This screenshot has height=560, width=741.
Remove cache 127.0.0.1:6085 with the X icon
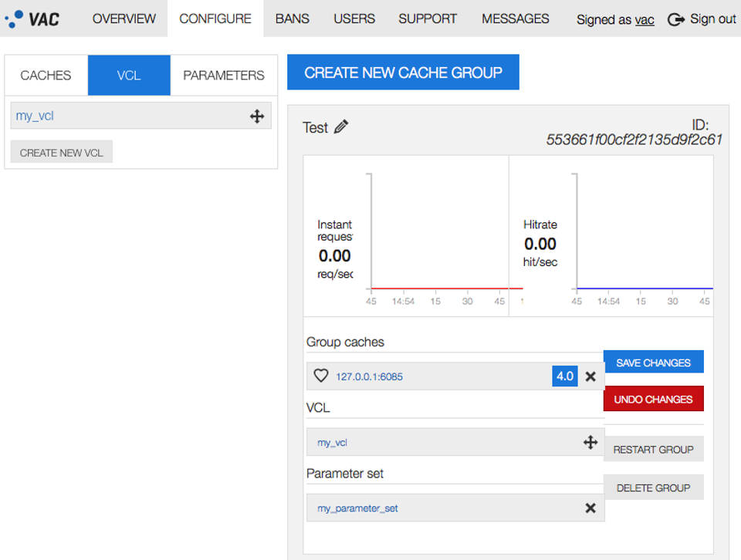pos(590,376)
